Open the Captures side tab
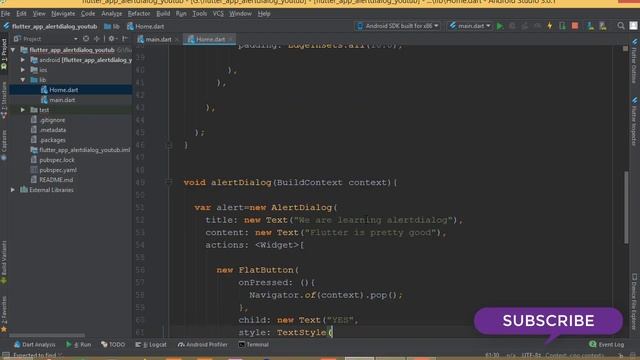The image size is (640, 360). 4,145
